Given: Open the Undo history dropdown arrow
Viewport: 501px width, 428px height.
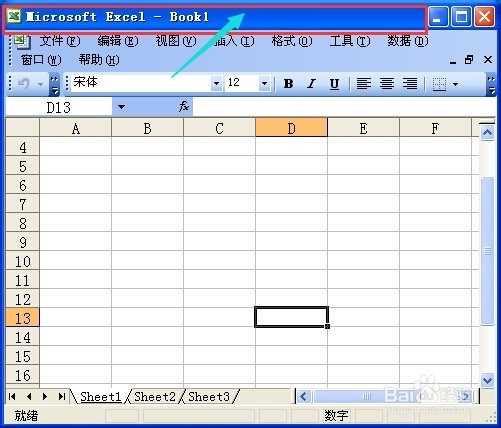Looking at the screenshot, I should 40,84.
